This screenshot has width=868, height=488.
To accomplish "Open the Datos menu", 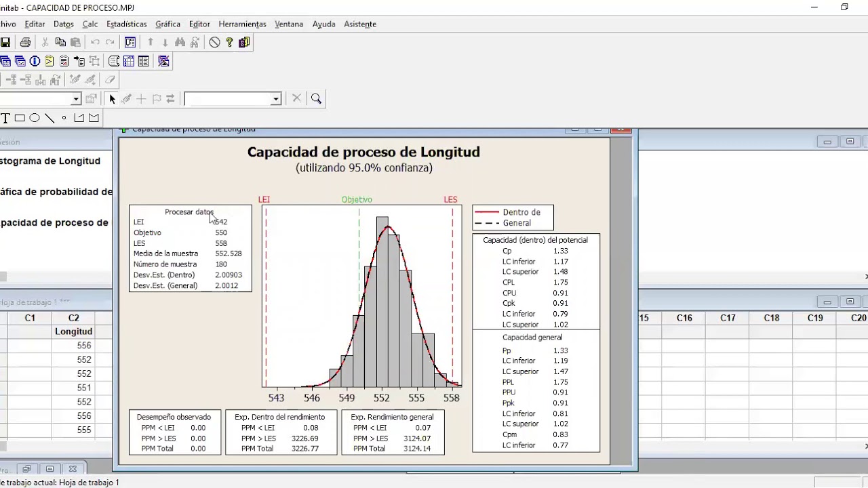I will (64, 24).
